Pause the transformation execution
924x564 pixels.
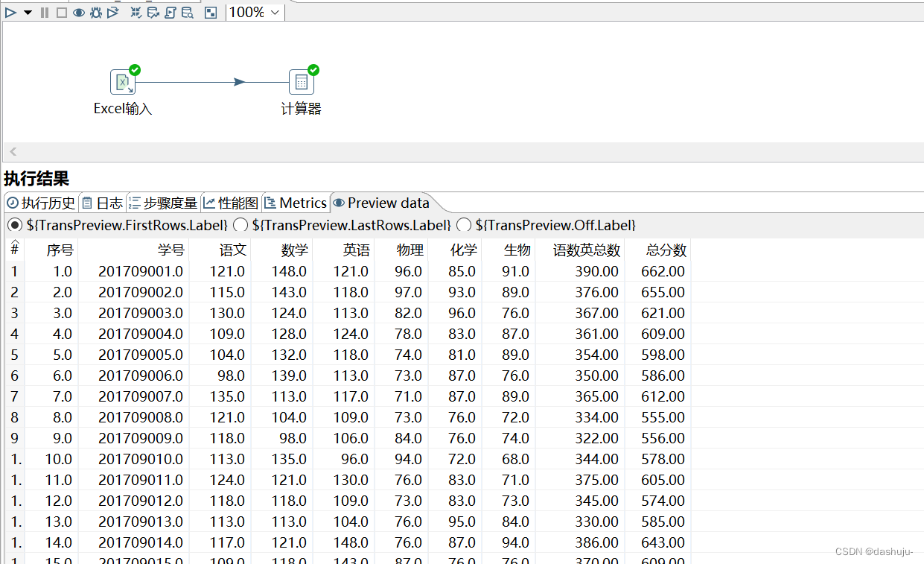click(x=44, y=12)
